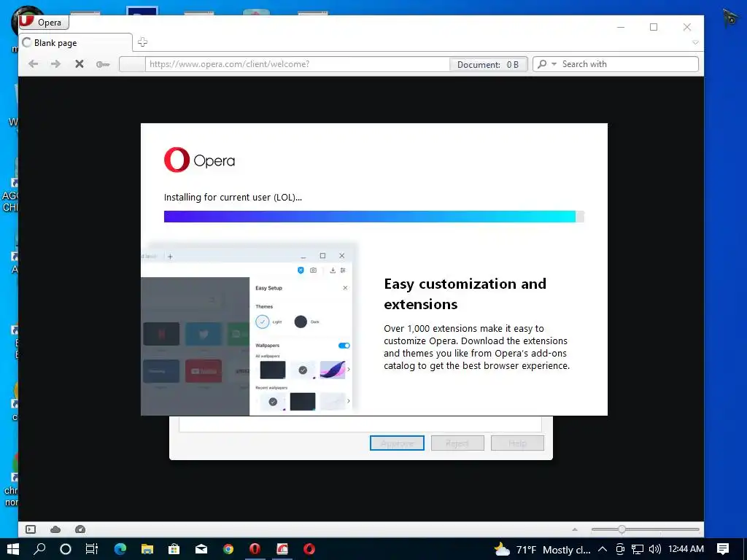Open network settings tray icon
Viewport: 747px width, 560px height.
coord(638,549)
